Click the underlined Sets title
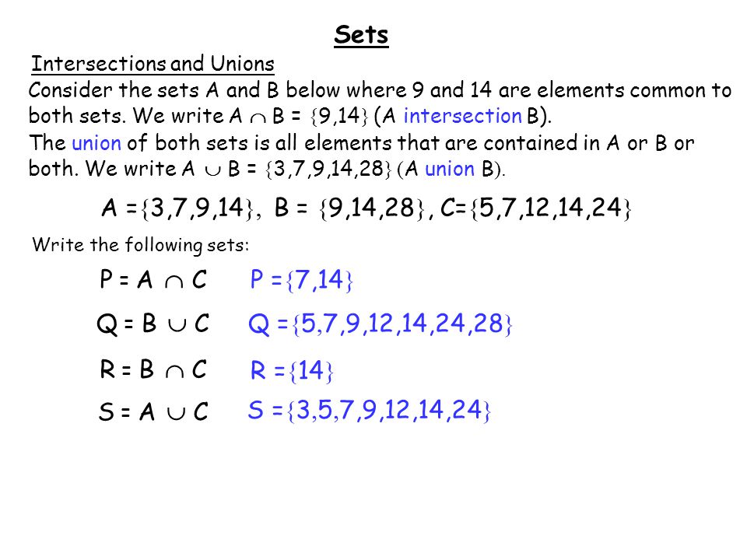 361,35
